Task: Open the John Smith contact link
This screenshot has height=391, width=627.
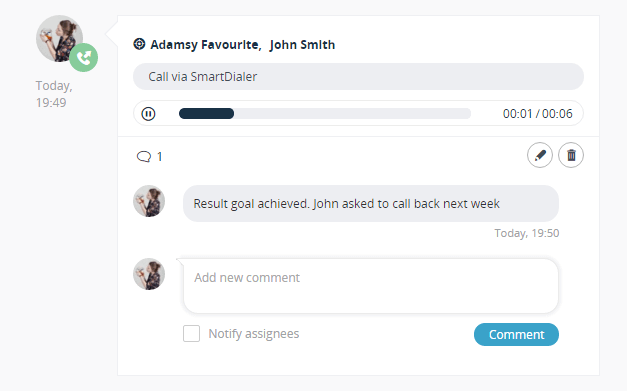Action: tap(302, 45)
